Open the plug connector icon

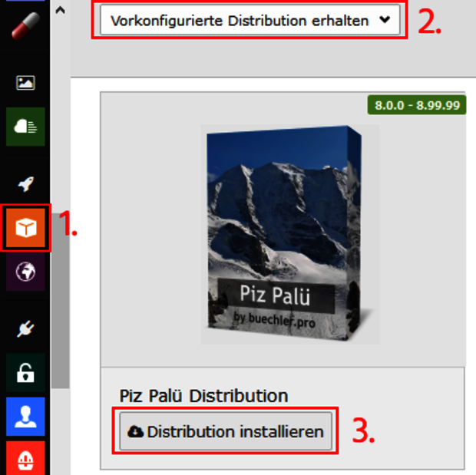(25, 329)
